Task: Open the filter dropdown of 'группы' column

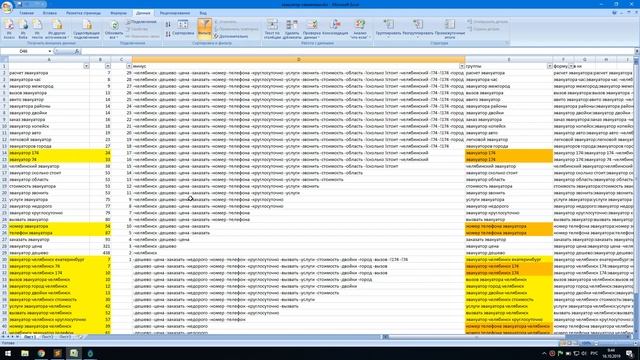Action: (x=549, y=66)
